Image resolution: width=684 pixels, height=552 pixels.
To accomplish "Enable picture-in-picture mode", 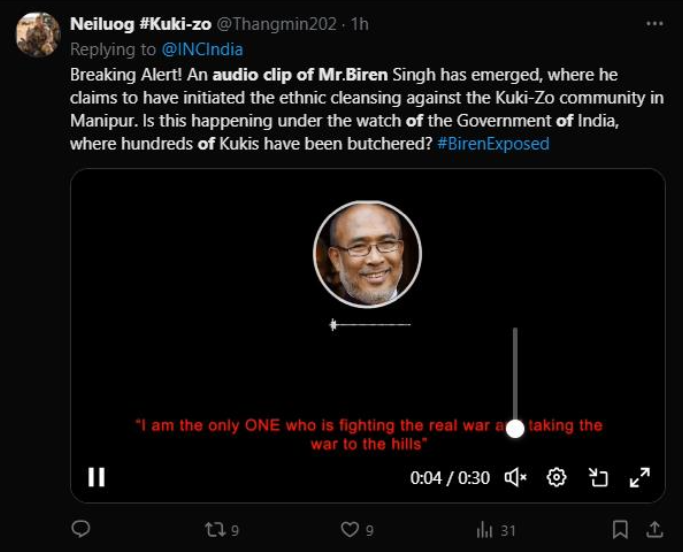I will point(598,478).
